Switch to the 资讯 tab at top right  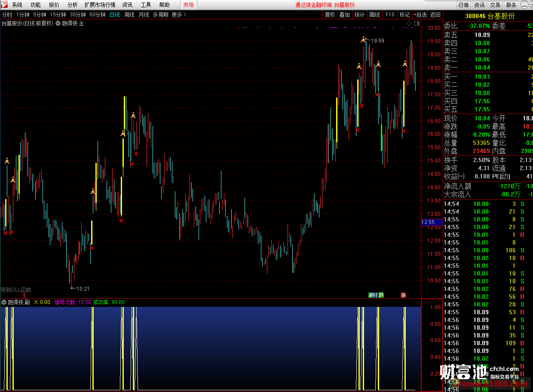pyautogui.click(x=479, y=5)
